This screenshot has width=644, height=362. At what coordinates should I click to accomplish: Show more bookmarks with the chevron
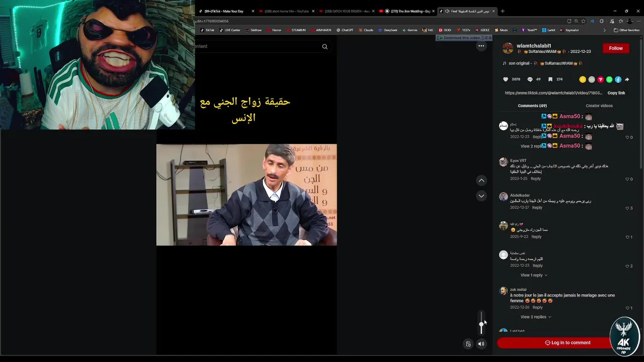pyautogui.click(x=604, y=30)
